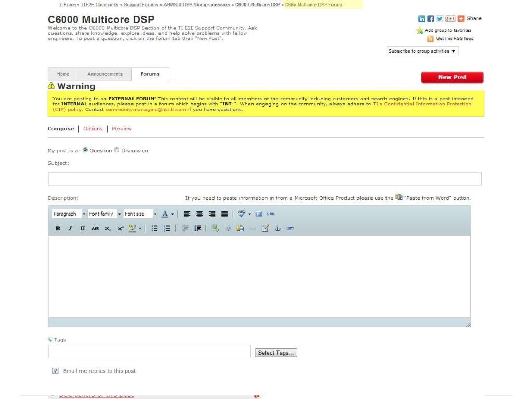Insert image into description
The image size is (532, 399).
[x=215, y=229]
